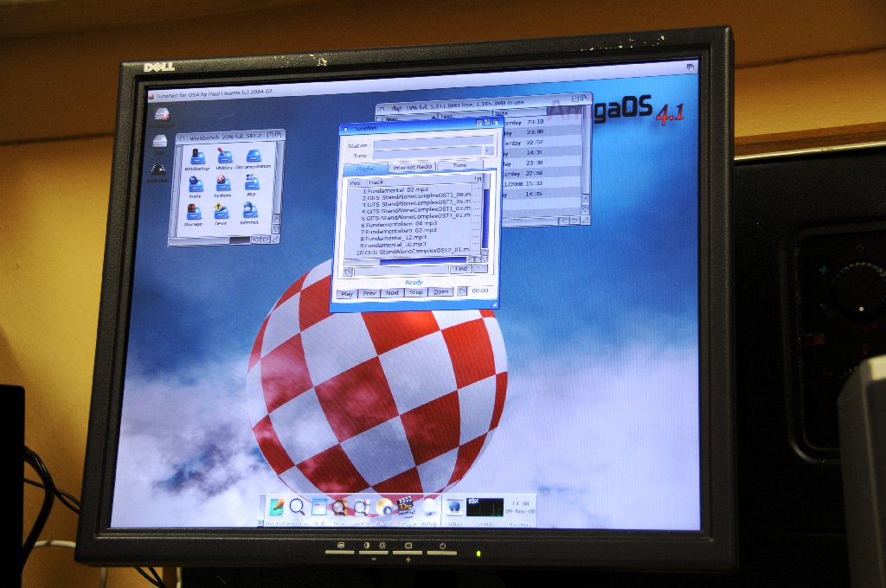Click the CPU usage graph in dock
Screen dimensions: 886x588
tap(485, 508)
